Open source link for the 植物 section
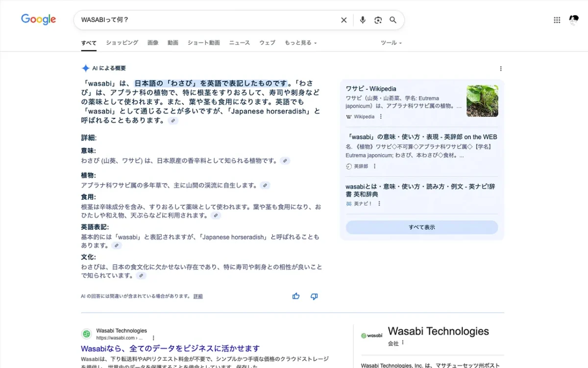The width and height of the screenshot is (588, 368). 265,185
